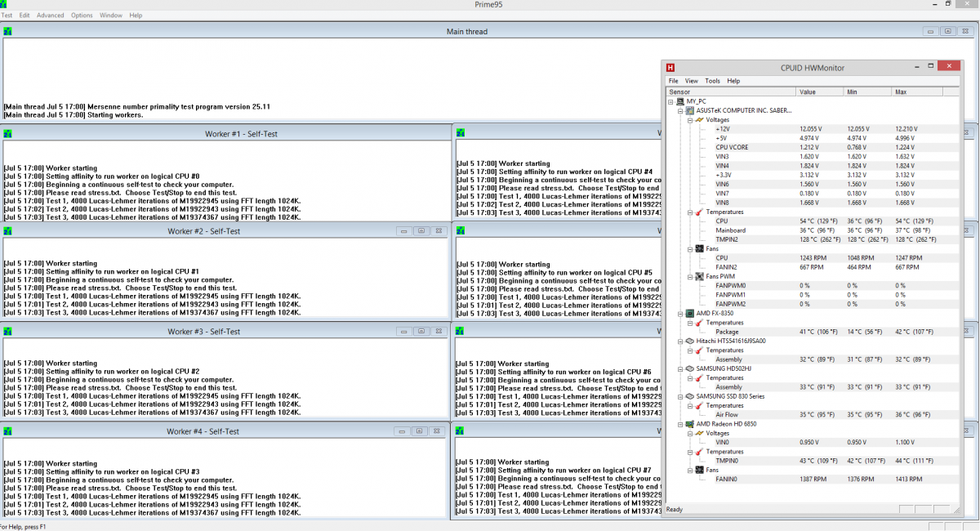The image size is (980, 531).
Task: Click the thermometer icon under AMD FX-8350
Action: tap(699, 322)
